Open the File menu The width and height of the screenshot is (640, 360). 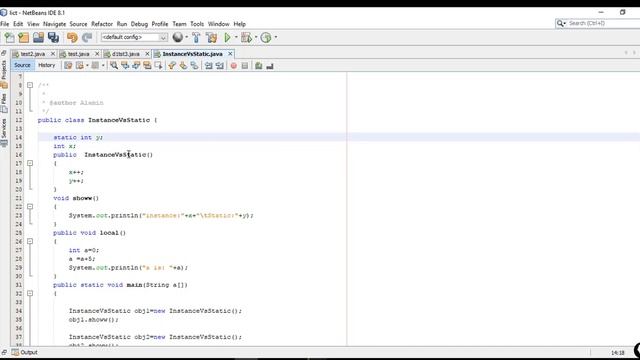click(x=4, y=24)
